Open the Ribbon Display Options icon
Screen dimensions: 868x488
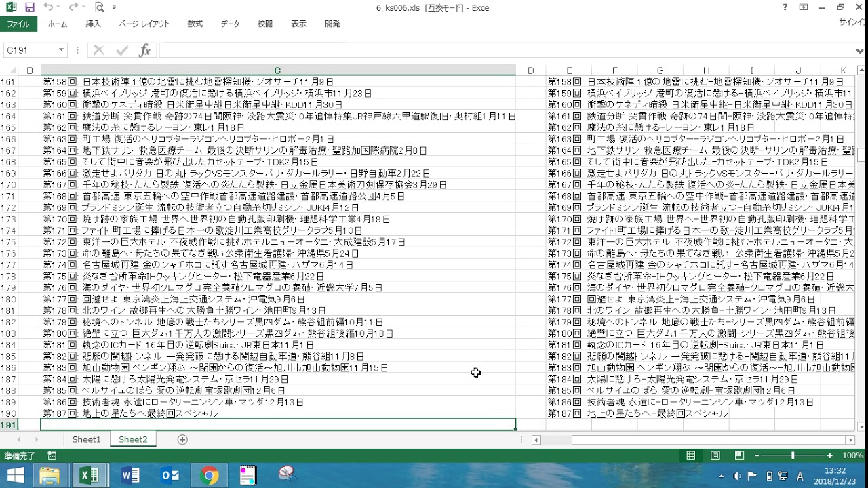[x=804, y=7]
